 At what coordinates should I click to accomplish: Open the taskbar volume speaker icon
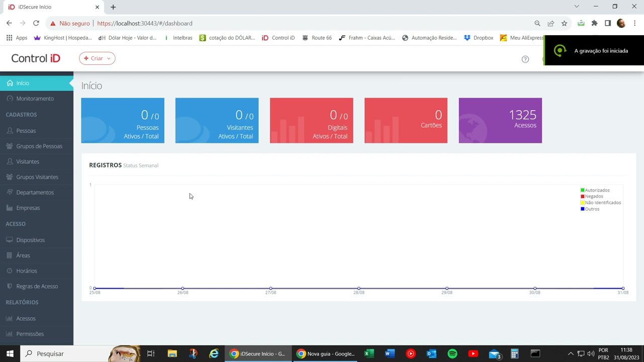pyautogui.click(x=591, y=353)
